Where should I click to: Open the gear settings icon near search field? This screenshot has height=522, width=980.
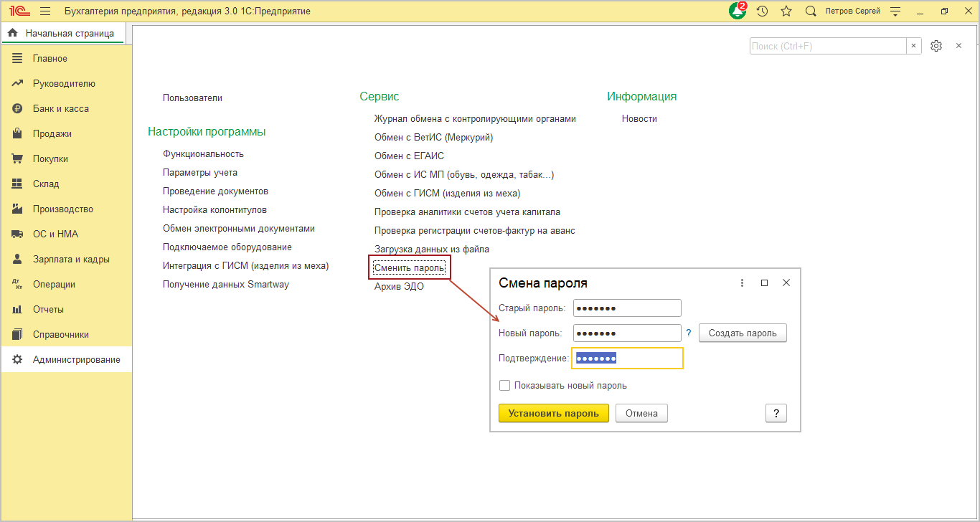pyautogui.click(x=936, y=46)
